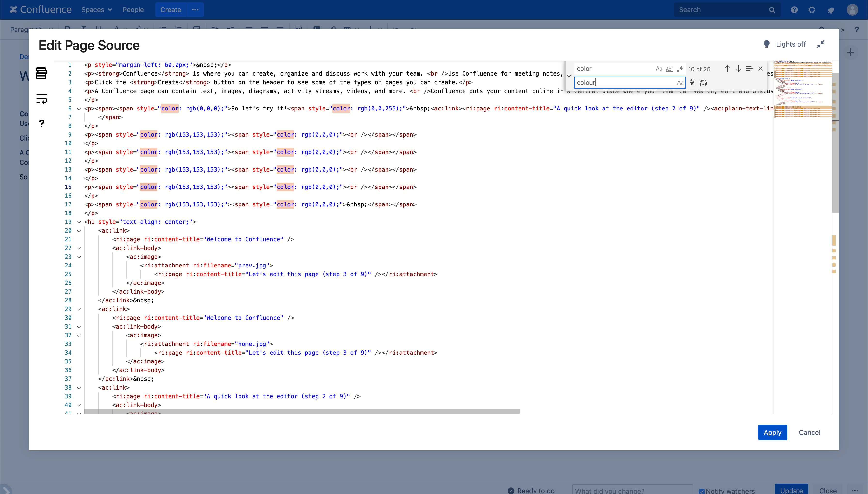
Task: Open the People menu item
Action: click(x=133, y=10)
